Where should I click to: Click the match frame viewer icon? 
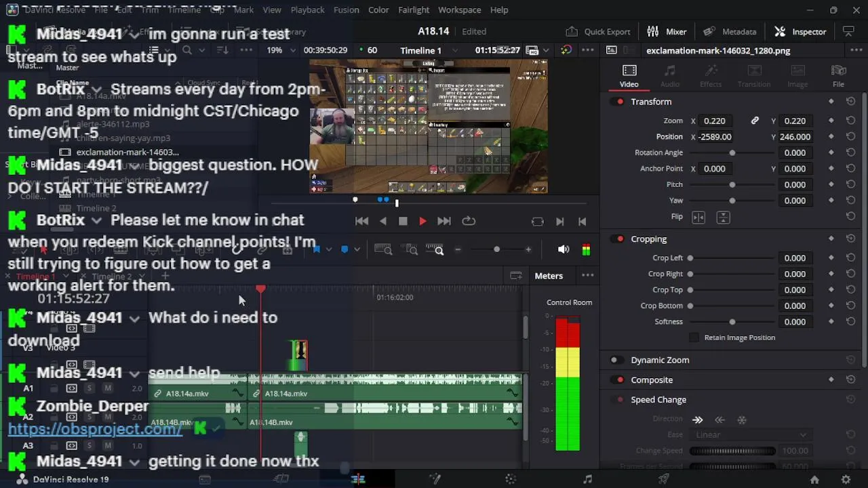537,222
